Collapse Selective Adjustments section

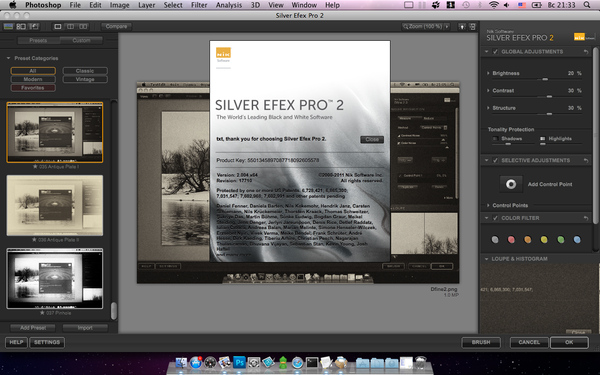pos(486,160)
